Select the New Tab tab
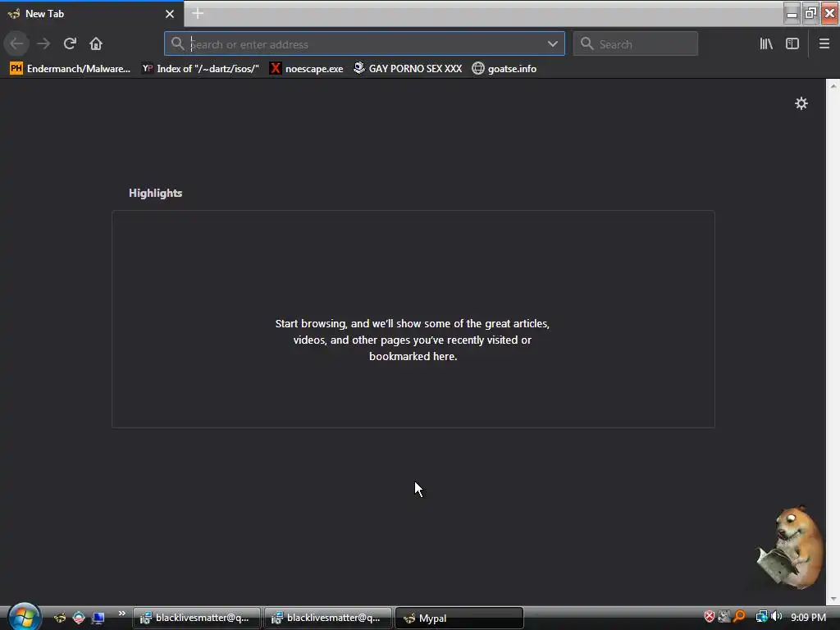This screenshot has height=630, width=840. [x=92, y=14]
